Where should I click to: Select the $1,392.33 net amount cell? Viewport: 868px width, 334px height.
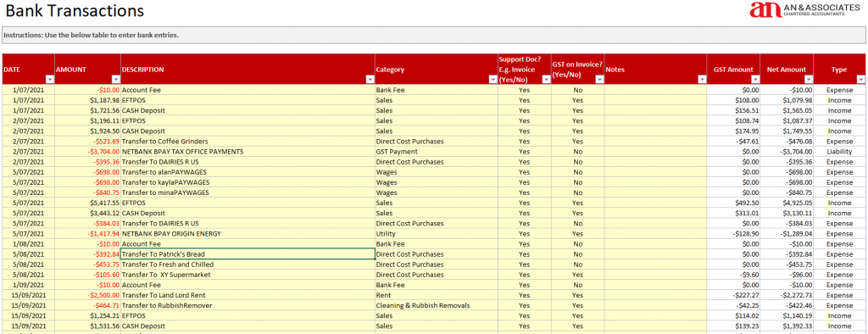pyautogui.click(x=787, y=326)
